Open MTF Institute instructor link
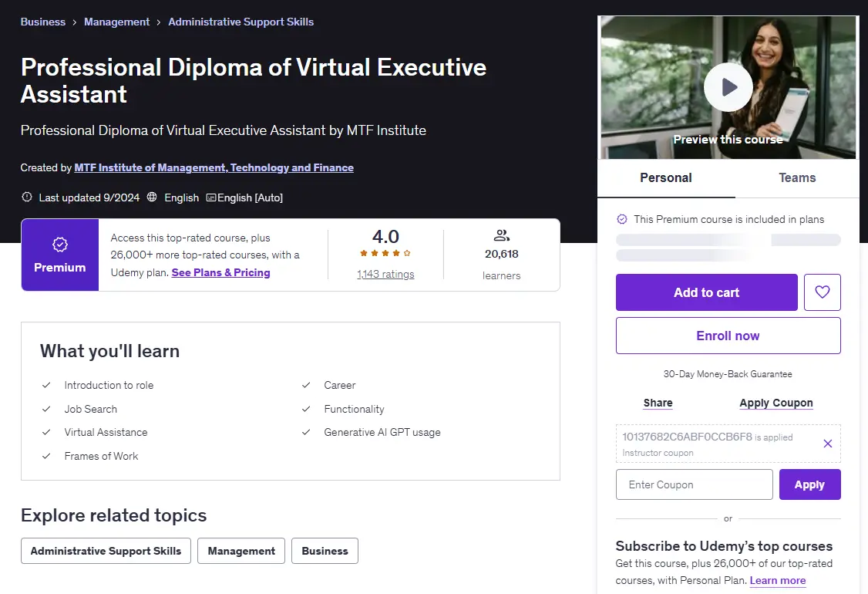 point(214,167)
